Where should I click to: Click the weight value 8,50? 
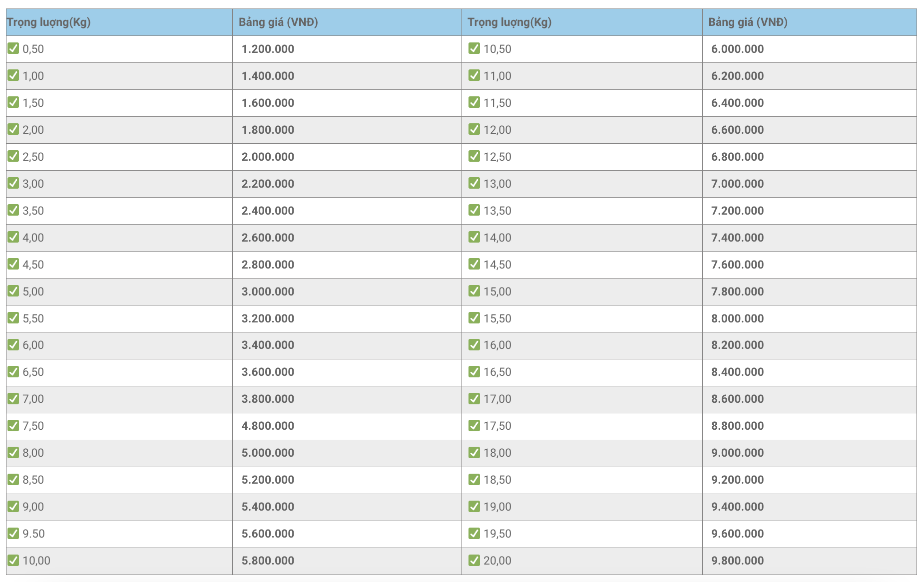[33, 480]
